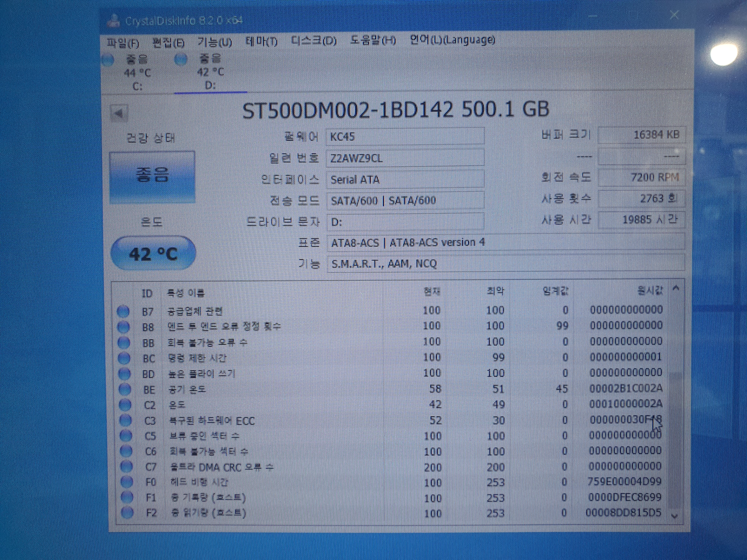
Task: Click the power on count 2763 회
Action: pos(642,199)
